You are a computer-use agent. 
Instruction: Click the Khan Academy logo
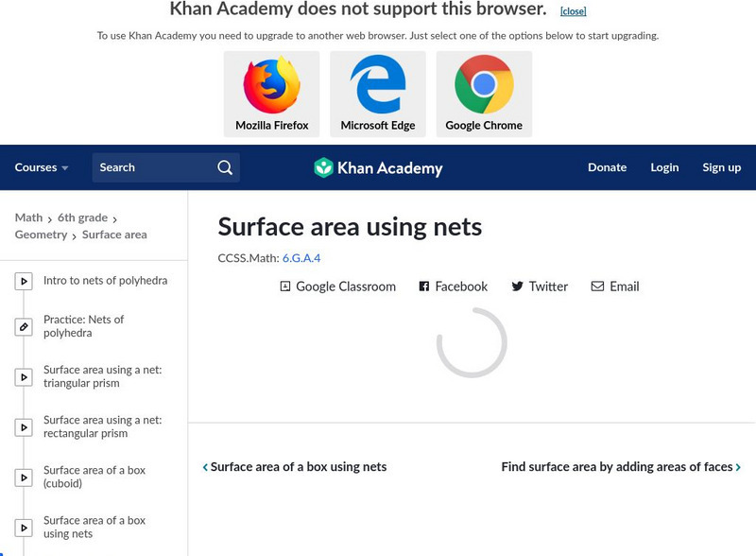[x=378, y=168]
